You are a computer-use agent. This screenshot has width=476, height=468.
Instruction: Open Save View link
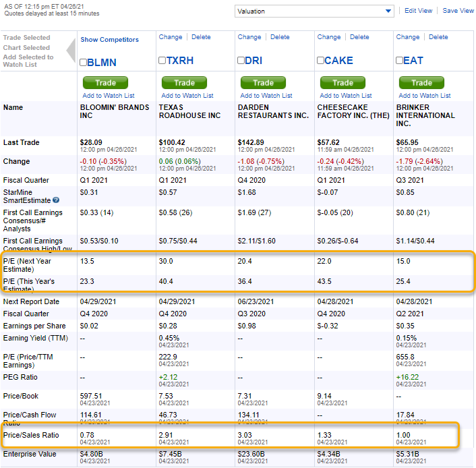(458, 11)
